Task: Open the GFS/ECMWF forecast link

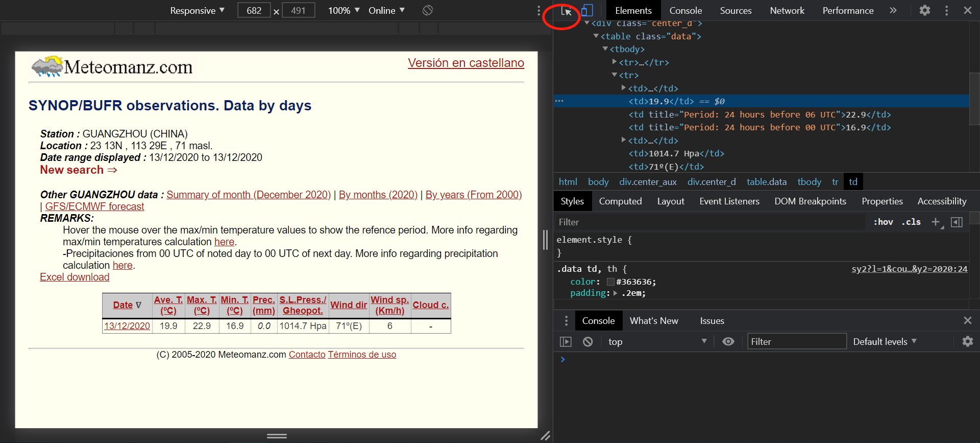Action: [x=94, y=206]
